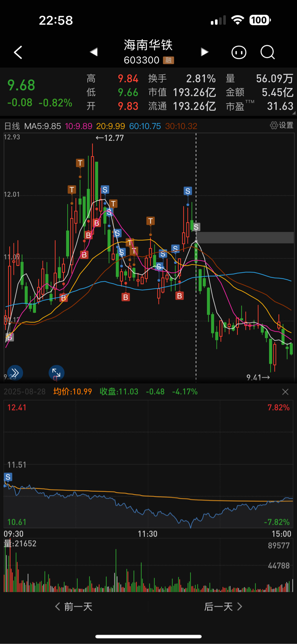Tap the double-chevron expand button on chart
This screenshot has height=644, width=297.
[x=15, y=372]
